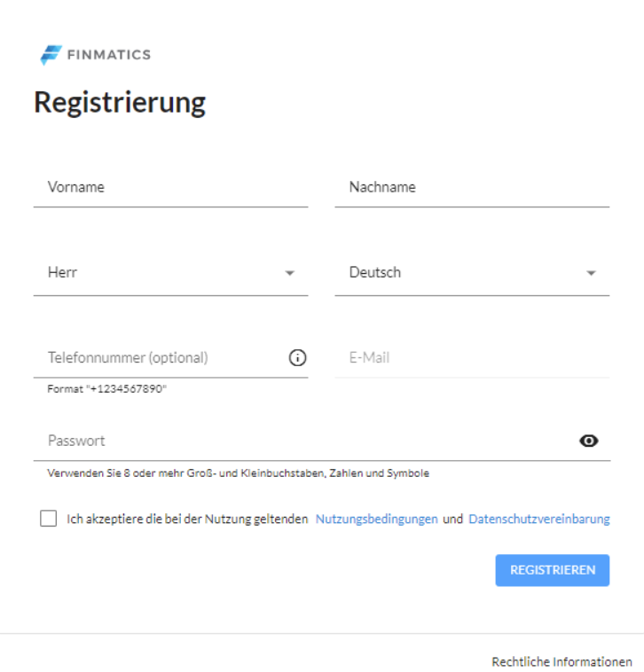Show password using the eye icon
This screenshot has width=644, height=672.
pos(589,441)
